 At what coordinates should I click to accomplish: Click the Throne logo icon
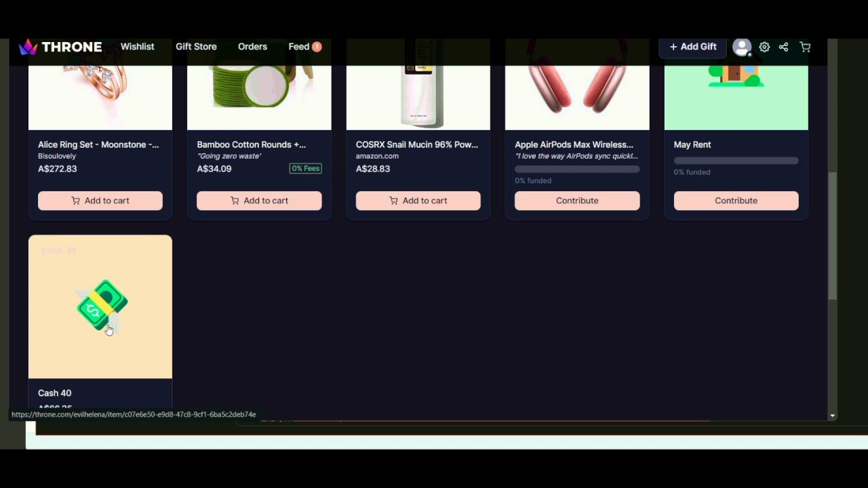point(28,47)
